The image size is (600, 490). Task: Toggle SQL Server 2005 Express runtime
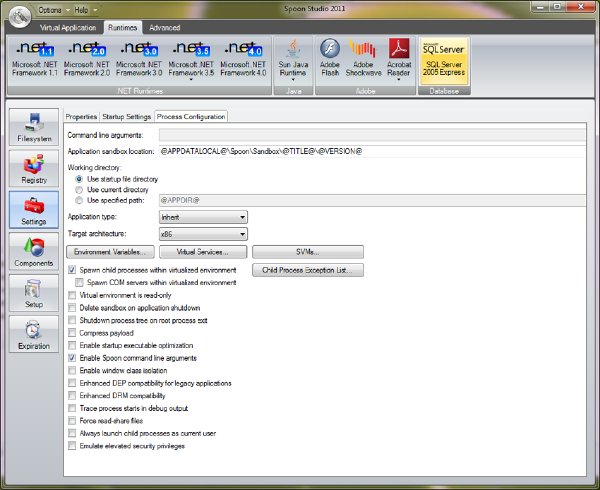(444, 60)
